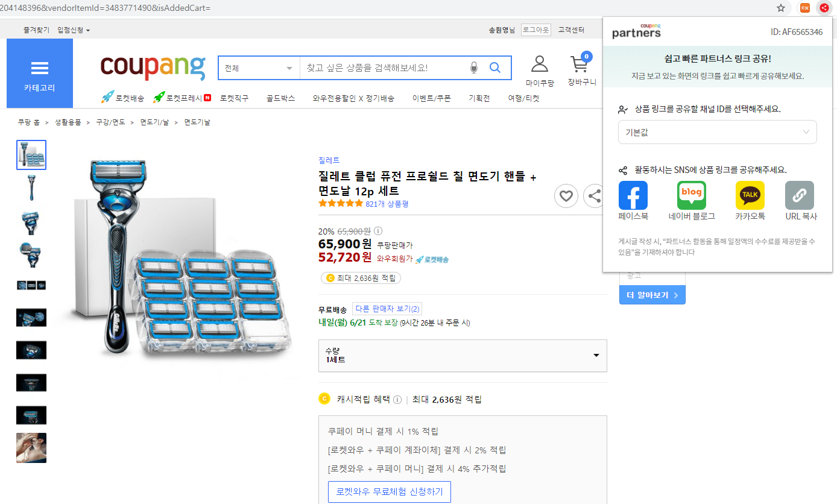Screen dimensions: 837x504
Task: Start voice search with microphone icon
Action: 473,68
